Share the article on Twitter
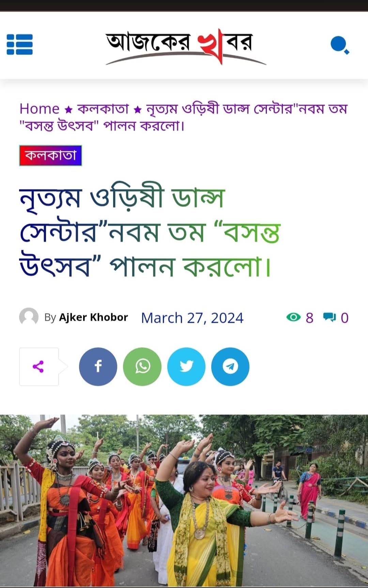The height and width of the screenshot is (588, 368). (x=186, y=366)
